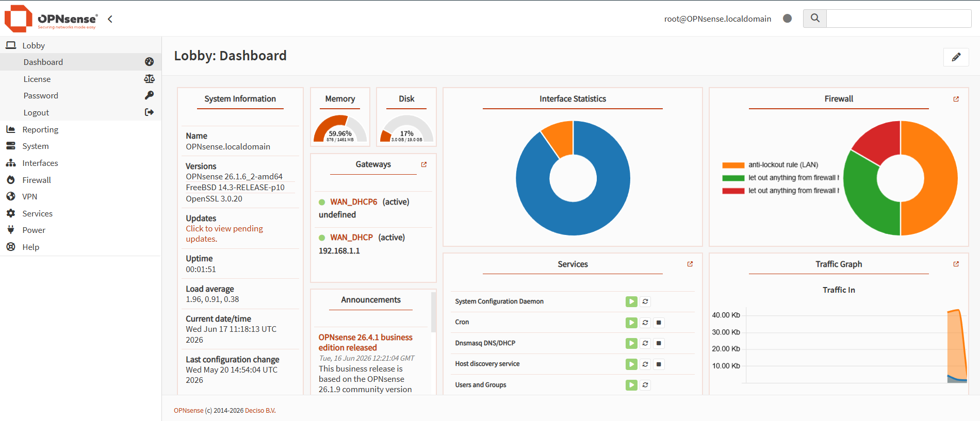Restart System Configuration Daemon service
Image resolution: width=980 pixels, height=421 pixels.
pyautogui.click(x=645, y=301)
